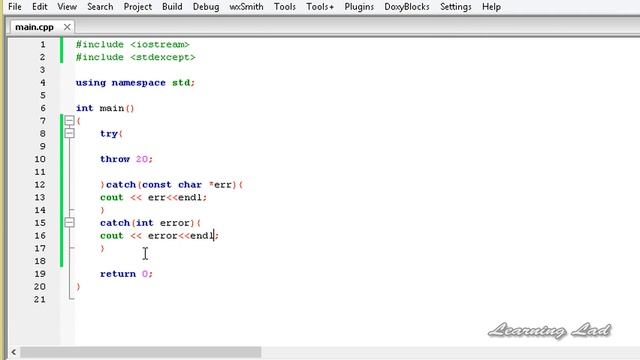This screenshot has width=640, height=360.
Task: Open the Settings menu
Action: (456, 7)
